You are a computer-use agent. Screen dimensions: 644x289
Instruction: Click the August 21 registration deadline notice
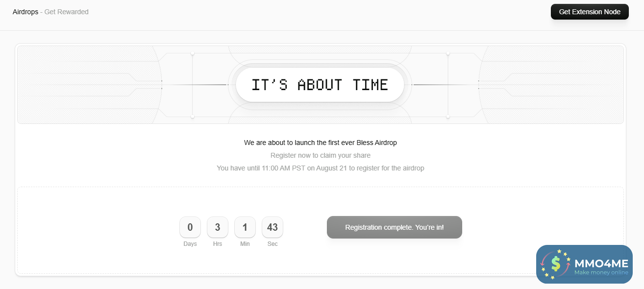(321, 168)
